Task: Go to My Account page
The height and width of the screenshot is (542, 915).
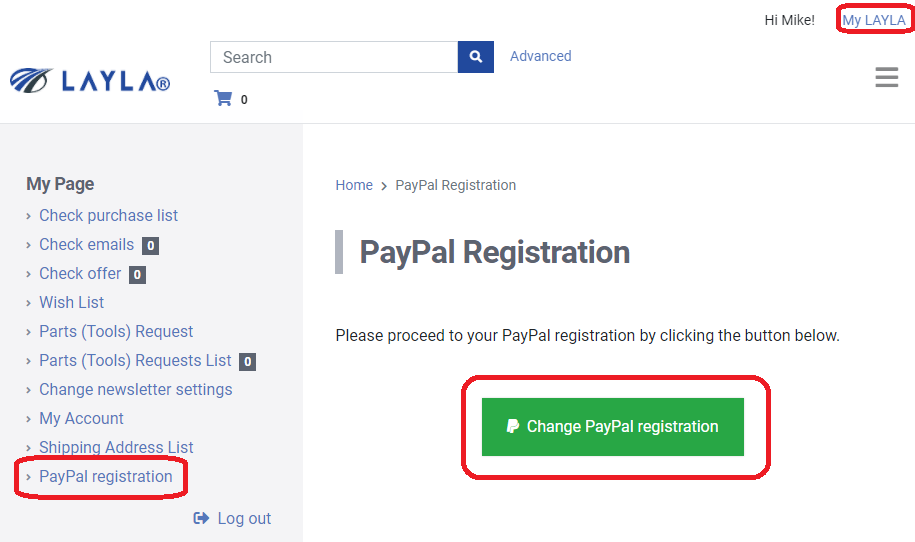Action: click(81, 418)
